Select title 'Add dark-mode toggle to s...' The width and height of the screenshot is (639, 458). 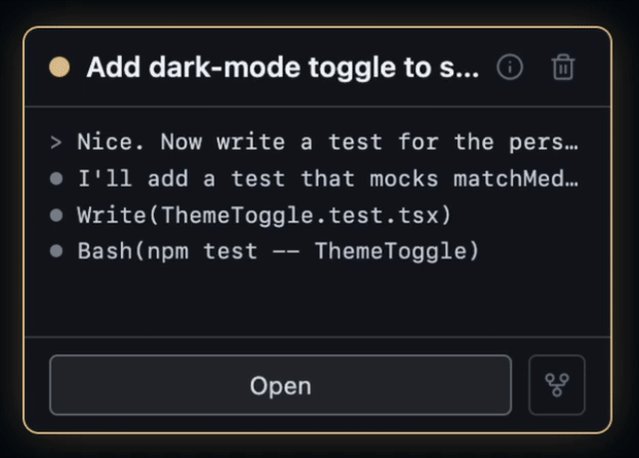(x=282, y=67)
